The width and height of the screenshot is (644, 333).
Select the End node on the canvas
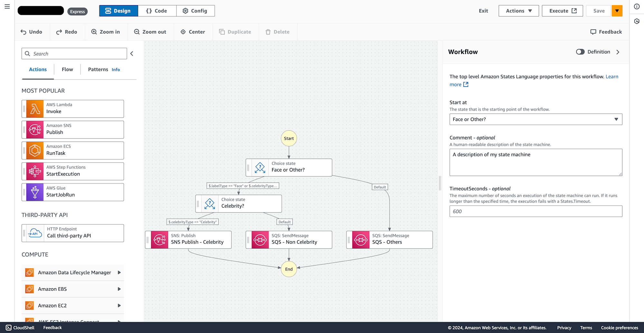289,269
